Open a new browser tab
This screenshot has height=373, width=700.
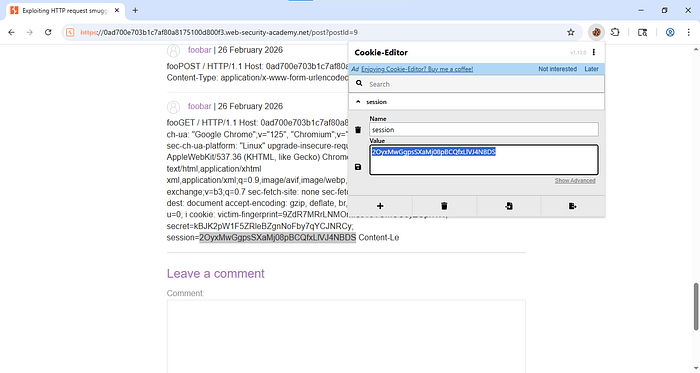coord(135,10)
